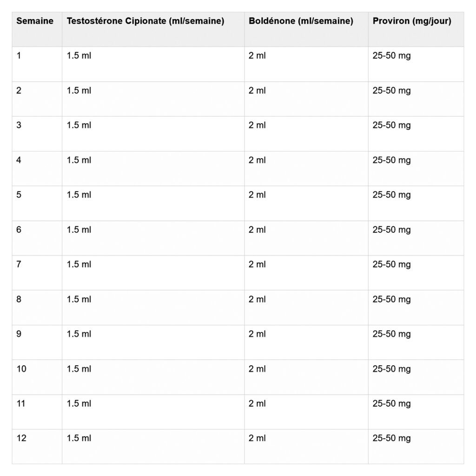Click the Boldénone (ml/semaine) header
The width and height of the screenshot is (476, 476).
[301, 21]
